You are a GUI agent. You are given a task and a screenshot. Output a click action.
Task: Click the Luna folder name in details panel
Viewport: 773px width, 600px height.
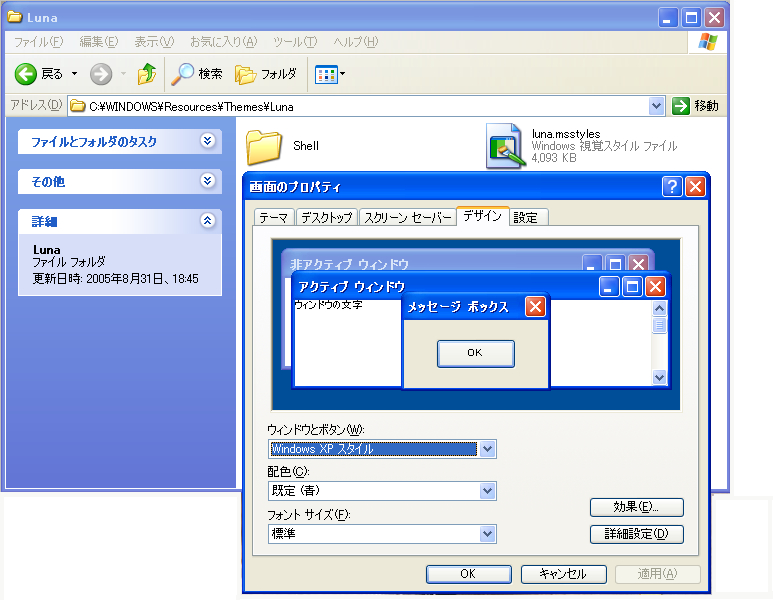coord(47,250)
